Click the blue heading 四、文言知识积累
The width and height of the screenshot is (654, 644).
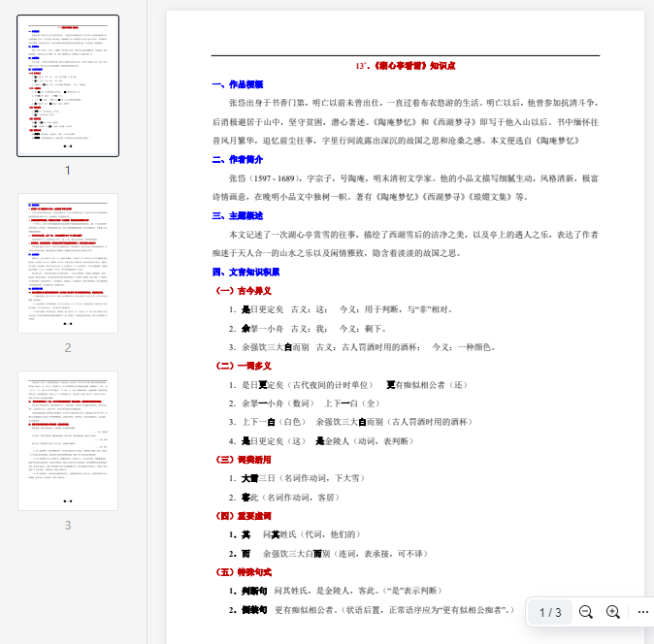[245, 272]
